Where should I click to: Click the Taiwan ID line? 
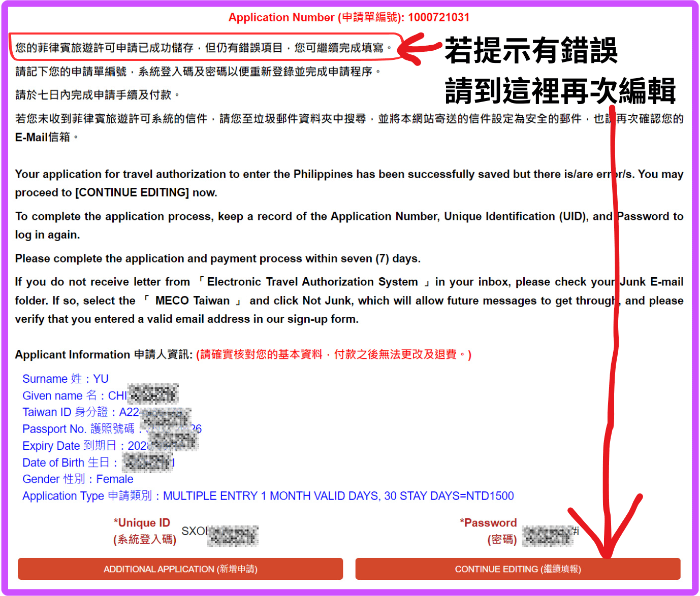(80, 412)
